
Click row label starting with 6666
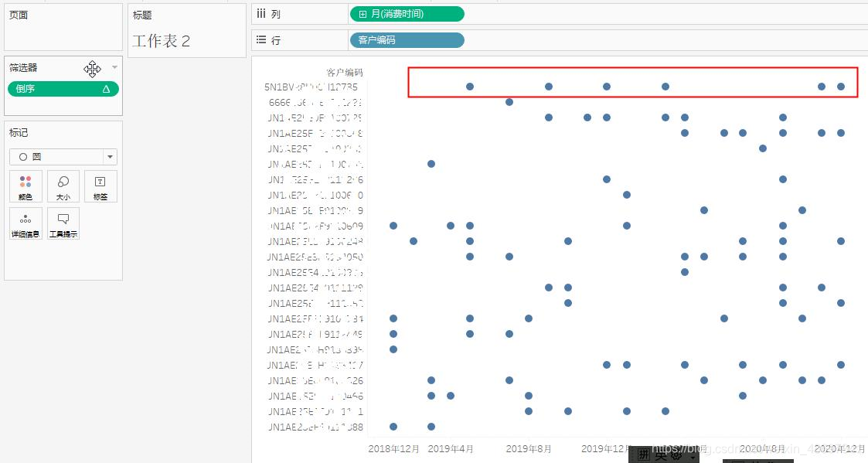(315, 103)
